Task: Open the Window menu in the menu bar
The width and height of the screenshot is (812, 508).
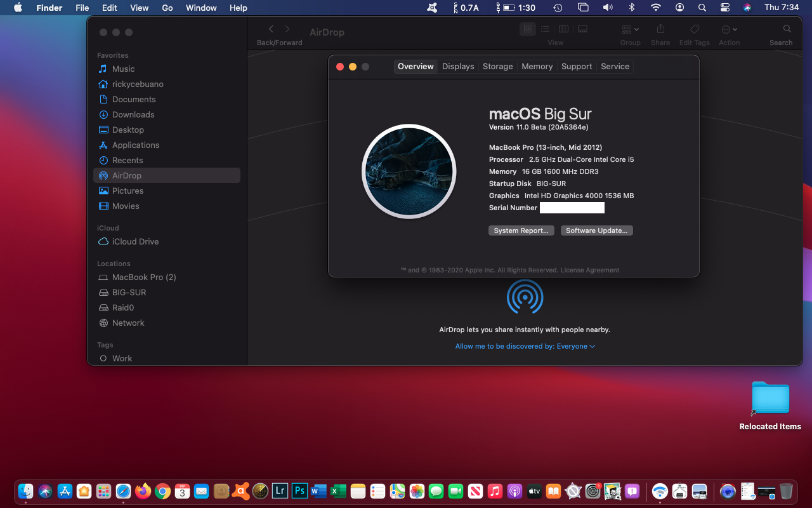Action: click(x=201, y=8)
